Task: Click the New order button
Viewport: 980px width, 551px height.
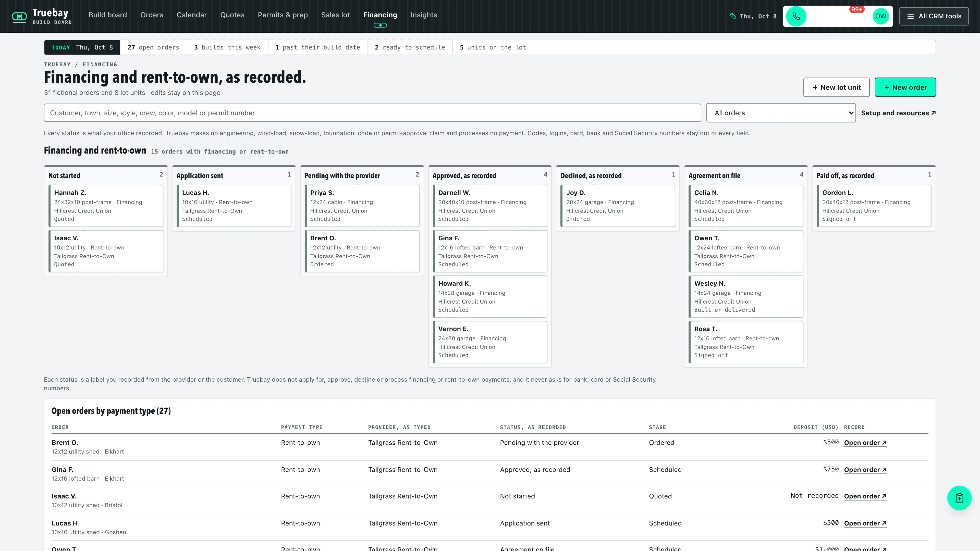Action: pyautogui.click(x=905, y=87)
